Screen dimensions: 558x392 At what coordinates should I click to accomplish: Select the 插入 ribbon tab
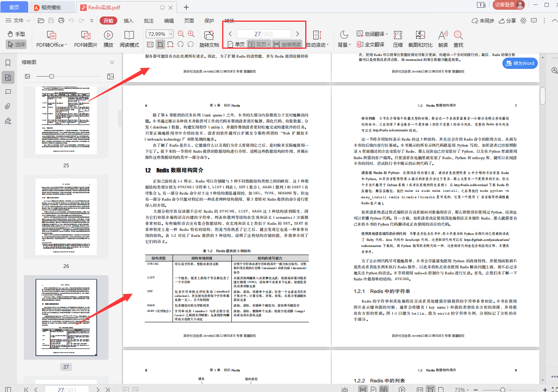click(129, 21)
